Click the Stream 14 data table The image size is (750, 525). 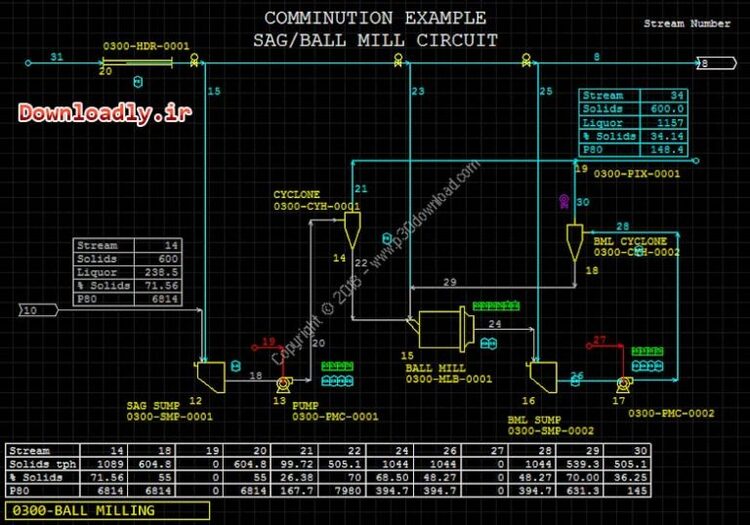tap(128, 272)
